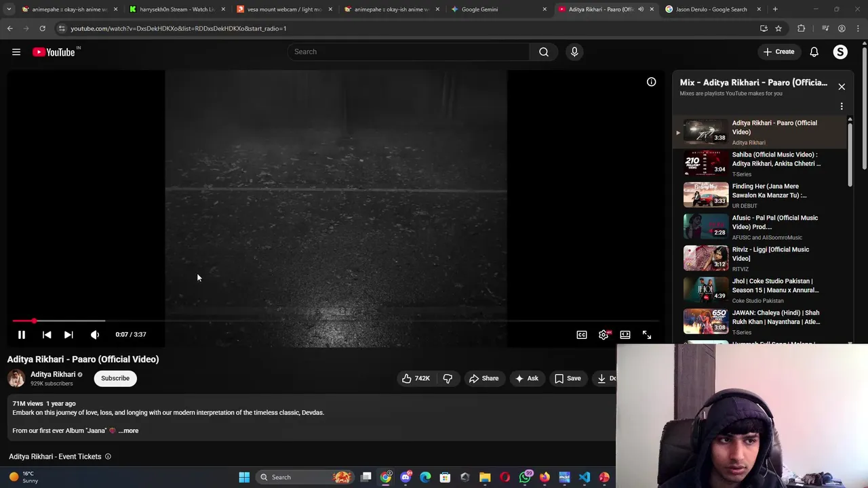
Task: Search with voice microphone icon
Action: [x=574, y=52]
